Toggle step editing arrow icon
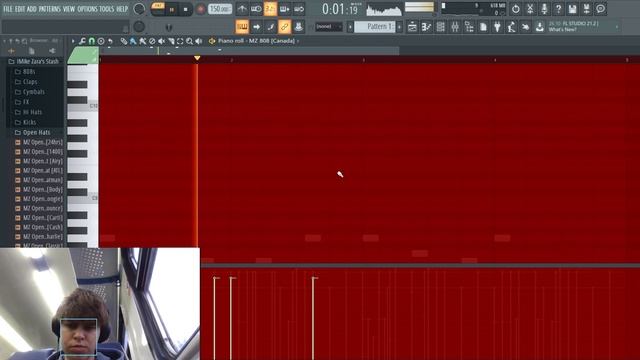 pyautogui.click(x=256, y=27)
